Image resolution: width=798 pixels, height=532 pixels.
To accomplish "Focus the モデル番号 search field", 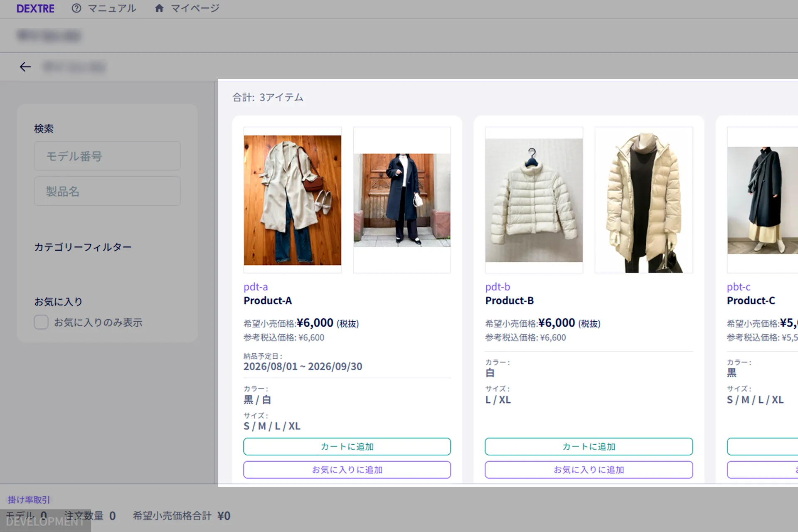I will pos(107,156).
